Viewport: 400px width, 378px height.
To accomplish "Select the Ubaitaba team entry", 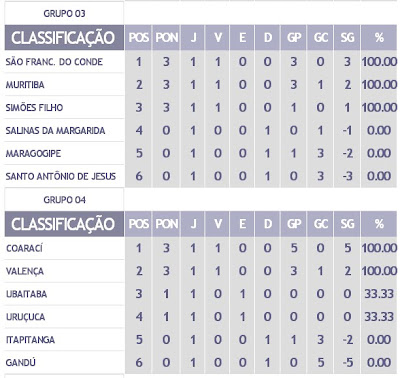I will [x=27, y=294].
